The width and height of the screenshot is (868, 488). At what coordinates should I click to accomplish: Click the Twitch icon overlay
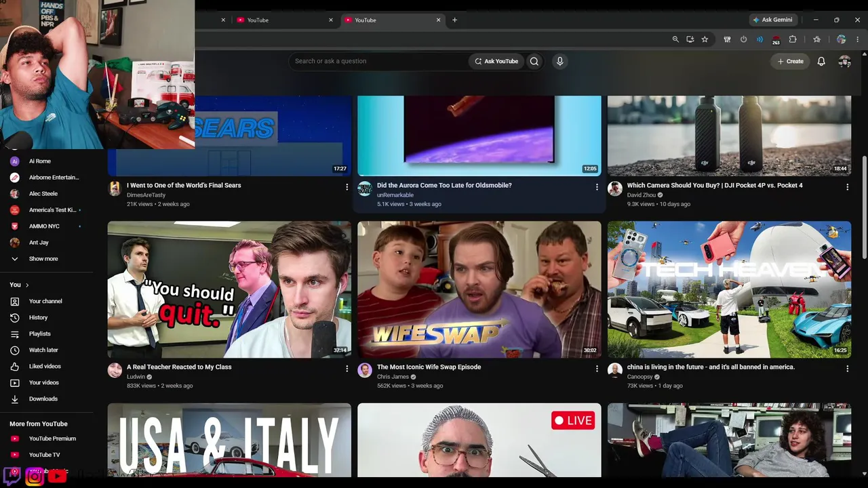point(12,476)
